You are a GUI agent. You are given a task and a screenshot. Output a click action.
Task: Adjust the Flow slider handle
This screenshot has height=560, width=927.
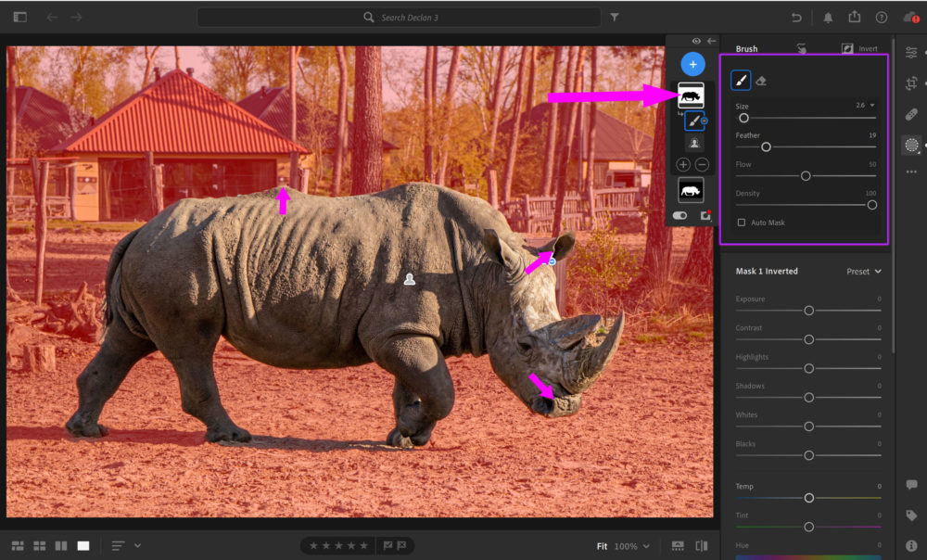pyautogui.click(x=806, y=175)
